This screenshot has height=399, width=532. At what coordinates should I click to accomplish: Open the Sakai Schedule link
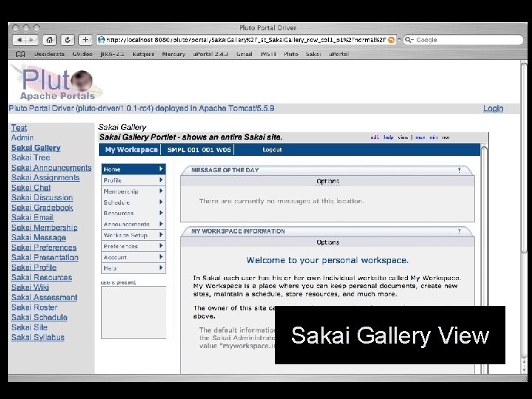coord(39,318)
